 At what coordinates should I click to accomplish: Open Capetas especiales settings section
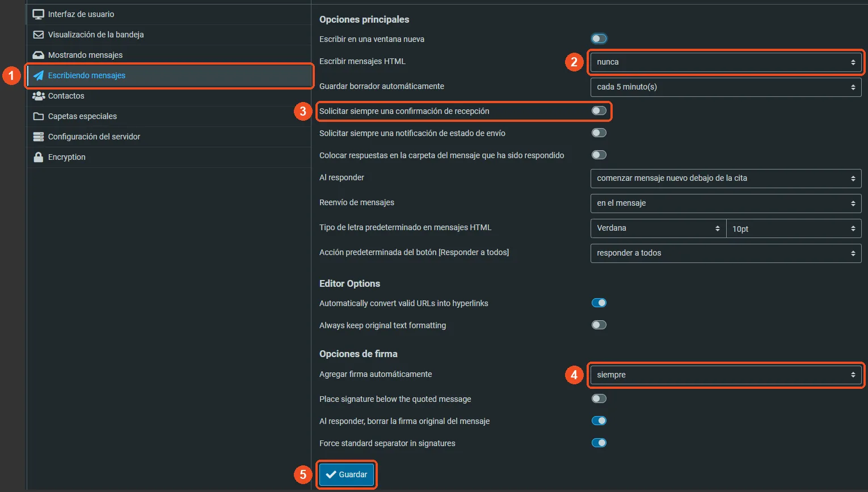pos(169,116)
